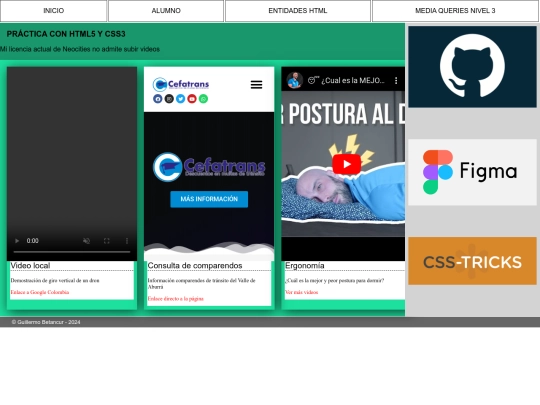Open the INICIO navigation item
The height and width of the screenshot is (405, 540).
click(53, 11)
